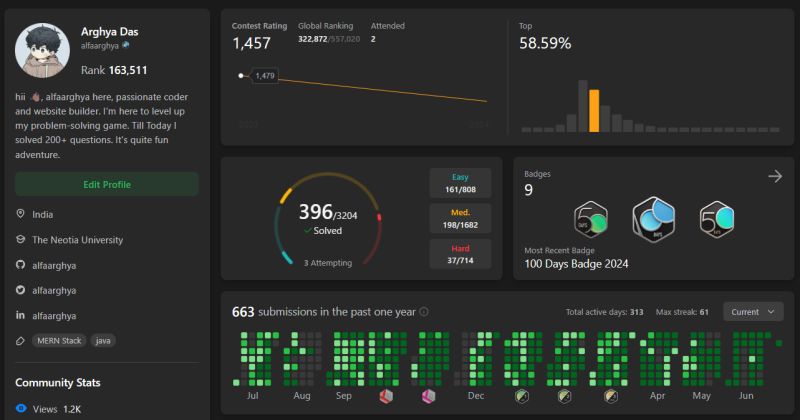The height and width of the screenshot is (420, 800).
Task: Click the Contest Rating 1,457 value
Action: pos(251,43)
